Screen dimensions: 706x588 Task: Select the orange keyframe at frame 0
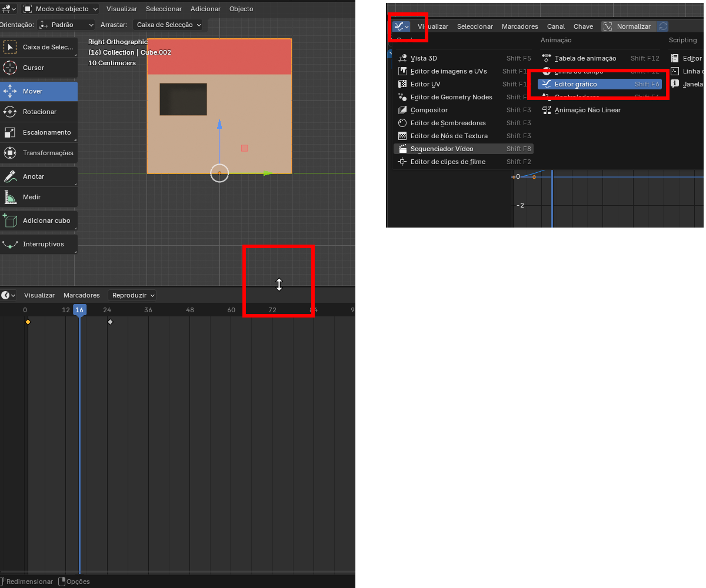pos(28,322)
